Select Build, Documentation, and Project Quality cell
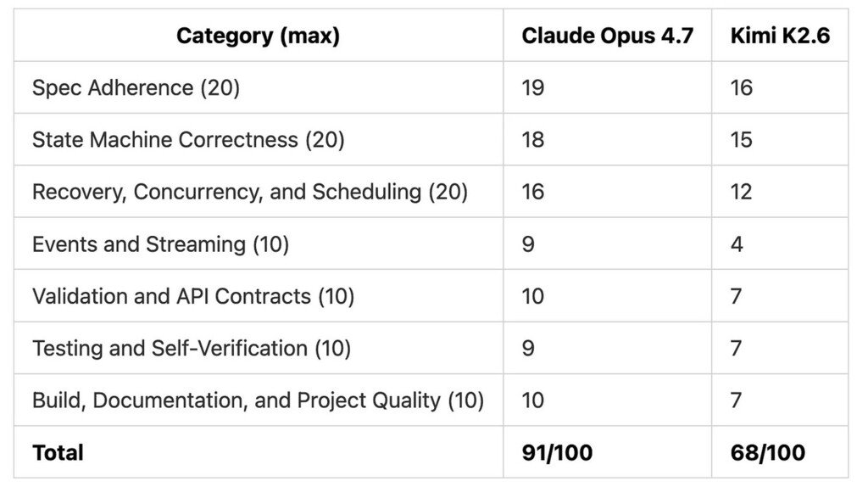The image size is (868, 487). pos(258,400)
